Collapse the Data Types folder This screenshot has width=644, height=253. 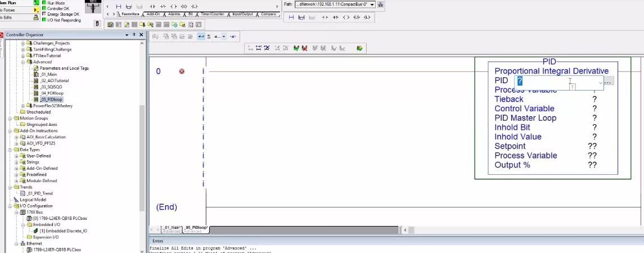click(10, 150)
